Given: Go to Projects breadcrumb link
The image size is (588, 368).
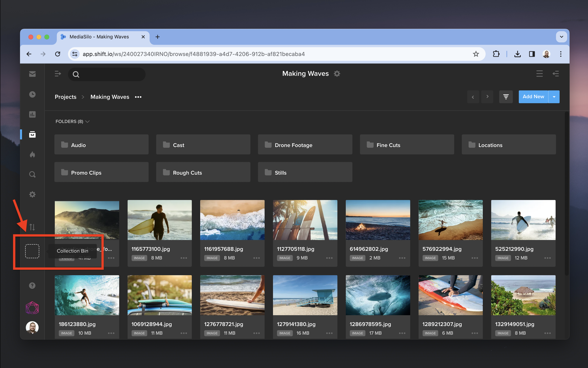Looking at the screenshot, I should 65,97.
